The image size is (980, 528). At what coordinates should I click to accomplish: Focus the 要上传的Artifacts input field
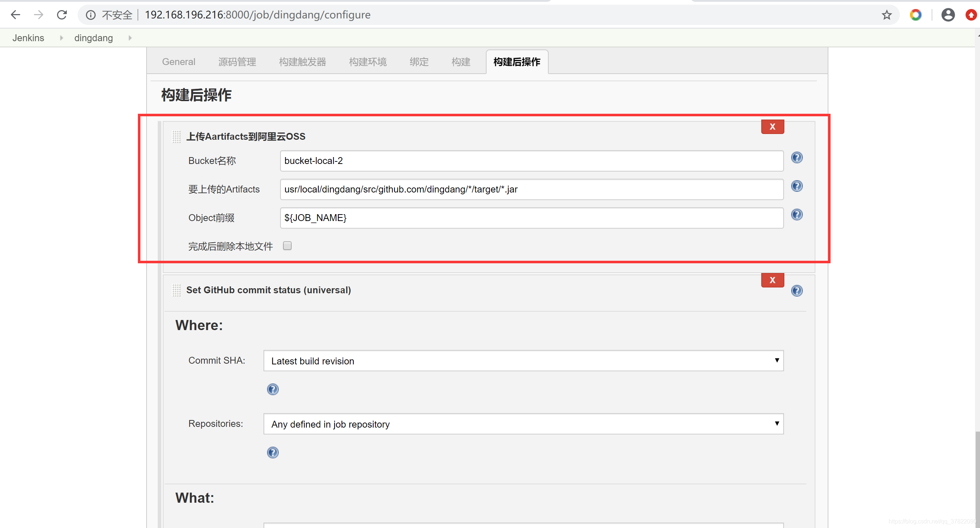[532, 189]
